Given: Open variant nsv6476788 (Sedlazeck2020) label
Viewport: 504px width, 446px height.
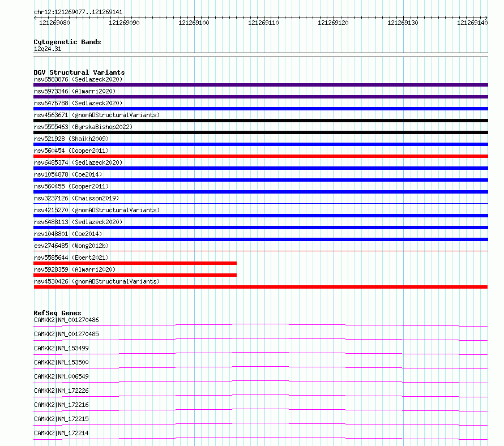Looking at the screenshot, I should point(78,103).
